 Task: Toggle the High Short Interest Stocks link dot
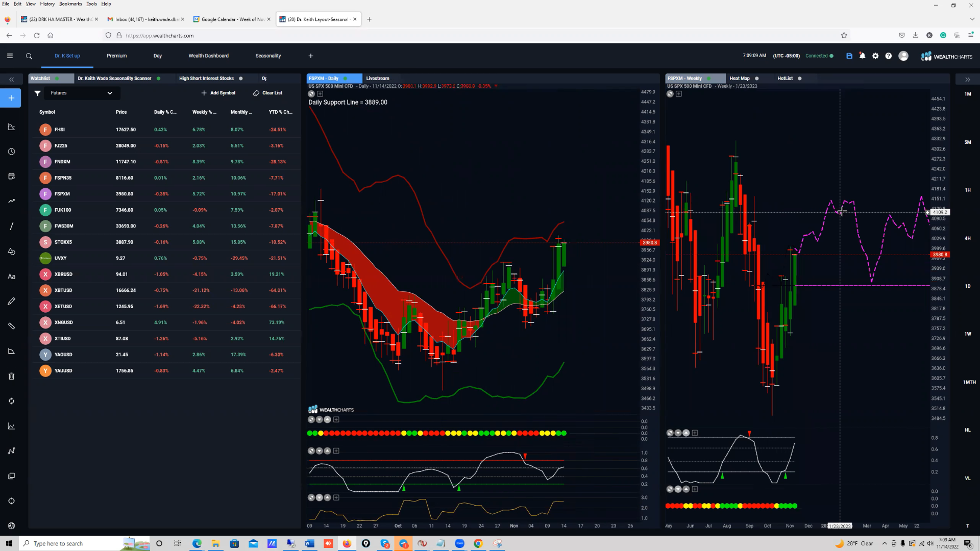pyautogui.click(x=241, y=79)
